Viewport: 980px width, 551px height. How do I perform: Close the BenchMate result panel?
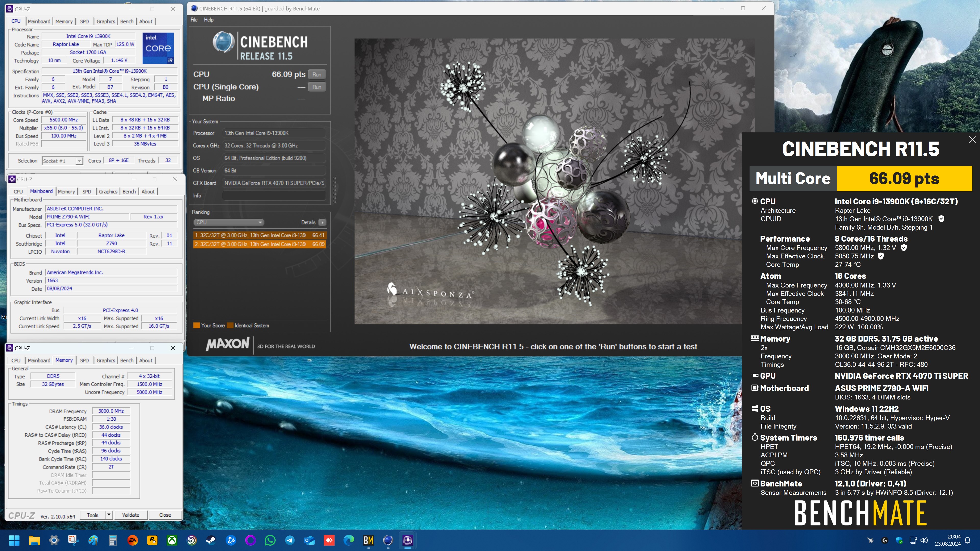coord(972,140)
